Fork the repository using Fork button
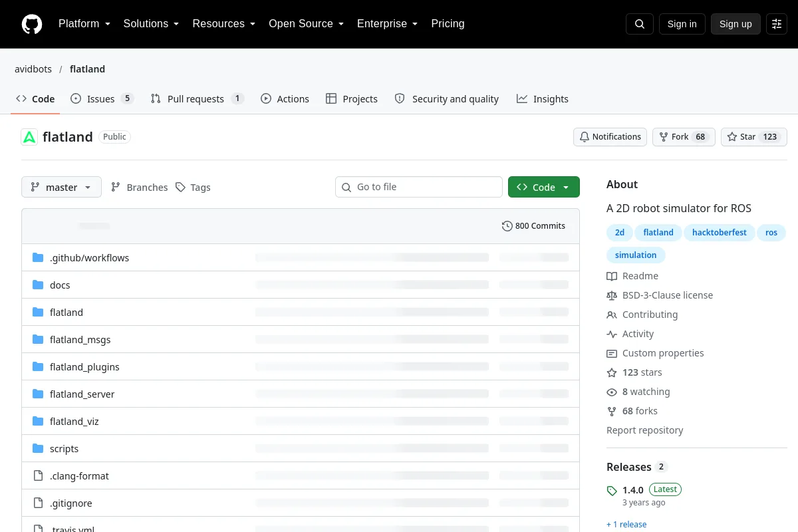 pyautogui.click(x=684, y=137)
